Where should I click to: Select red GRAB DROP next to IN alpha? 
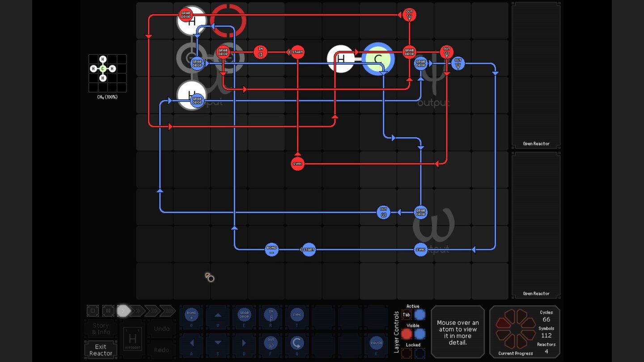pyautogui.click(x=223, y=52)
